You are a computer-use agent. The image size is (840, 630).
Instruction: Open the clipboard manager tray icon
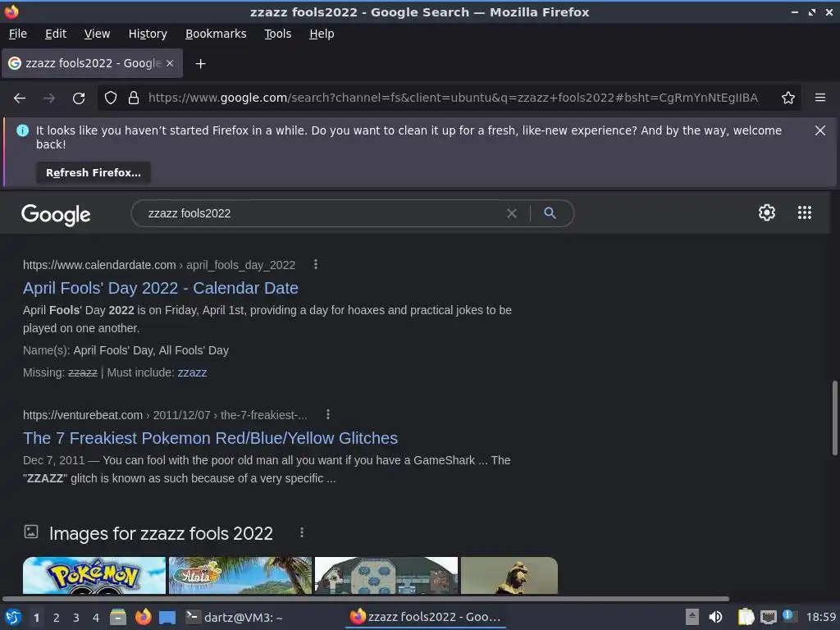pyautogui.click(x=746, y=617)
